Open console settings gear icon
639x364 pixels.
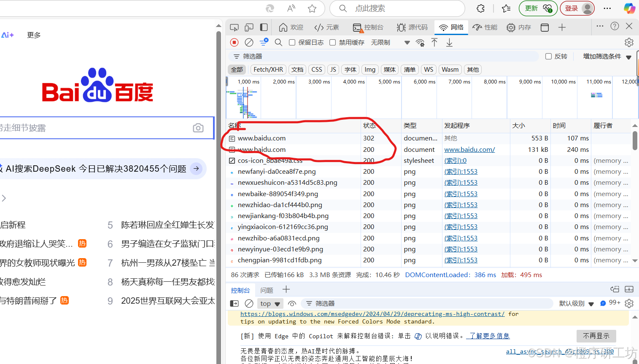(629, 303)
